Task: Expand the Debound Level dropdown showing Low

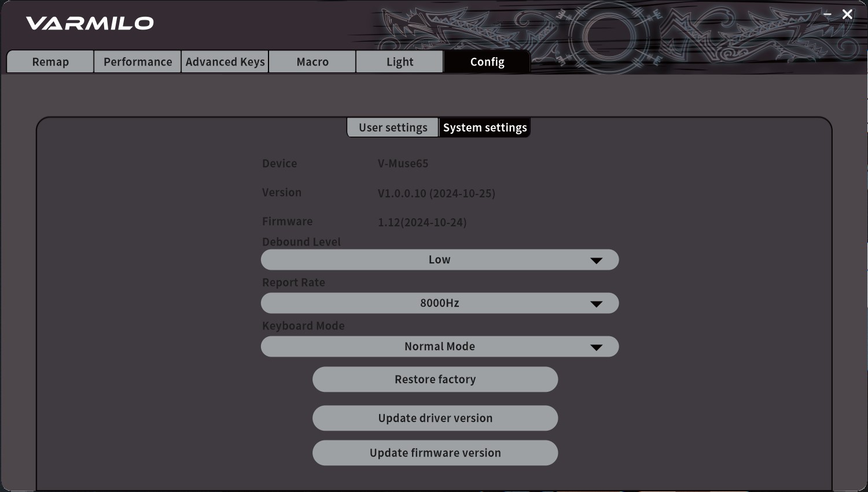Action: (x=440, y=260)
